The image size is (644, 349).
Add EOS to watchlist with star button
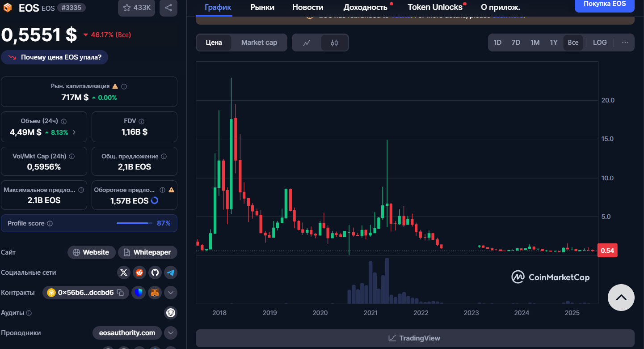136,8
